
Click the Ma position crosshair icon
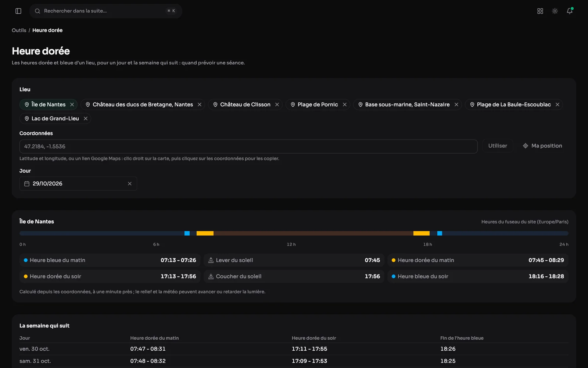point(526,146)
